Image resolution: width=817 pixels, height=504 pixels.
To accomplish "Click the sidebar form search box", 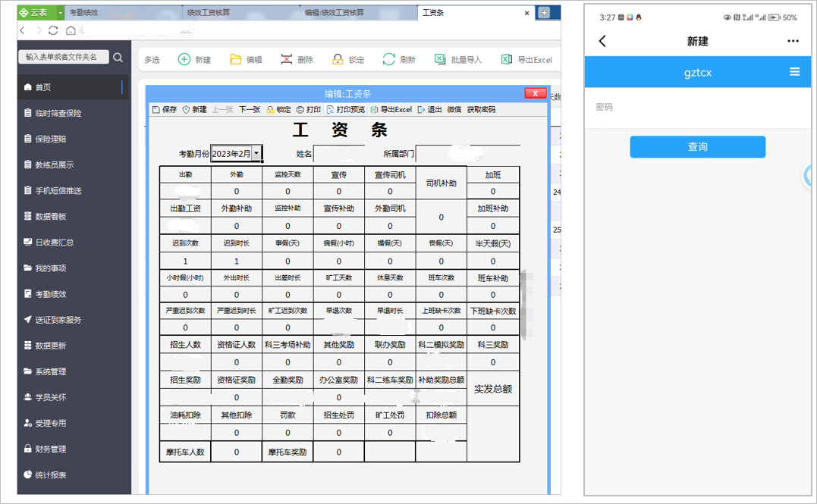I will 64,57.
